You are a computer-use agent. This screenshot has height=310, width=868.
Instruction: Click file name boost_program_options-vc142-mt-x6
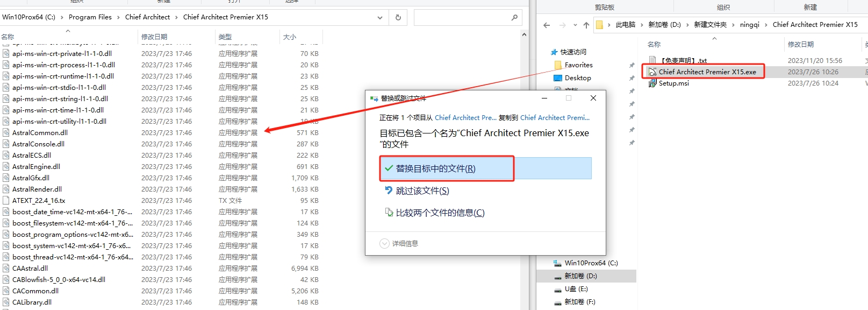[73, 235]
